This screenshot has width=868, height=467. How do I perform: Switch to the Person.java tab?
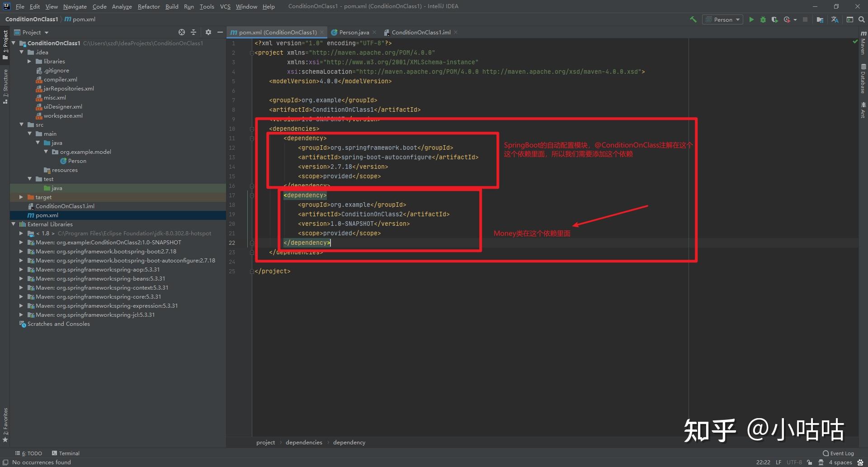point(354,32)
